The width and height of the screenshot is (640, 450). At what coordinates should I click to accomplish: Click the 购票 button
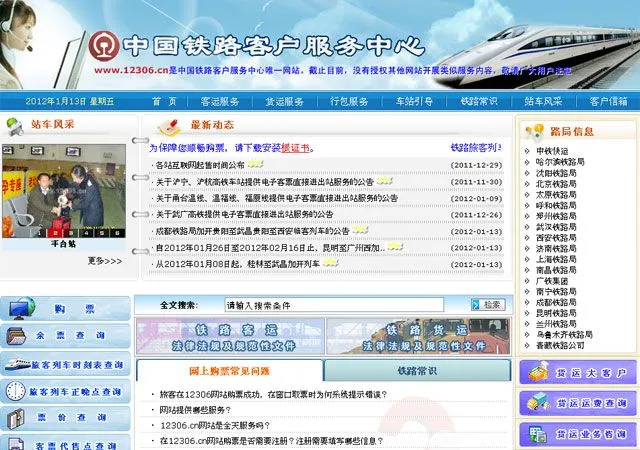(65, 308)
